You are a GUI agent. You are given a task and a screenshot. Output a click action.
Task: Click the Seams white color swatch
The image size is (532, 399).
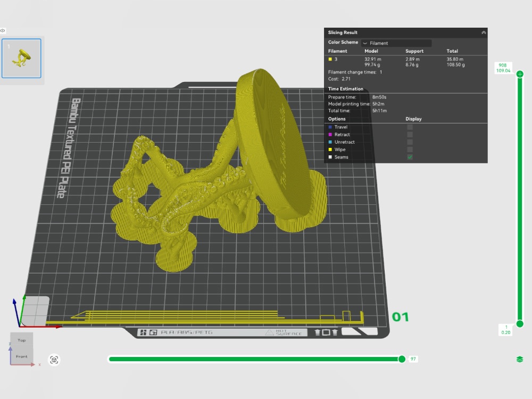[x=330, y=157]
